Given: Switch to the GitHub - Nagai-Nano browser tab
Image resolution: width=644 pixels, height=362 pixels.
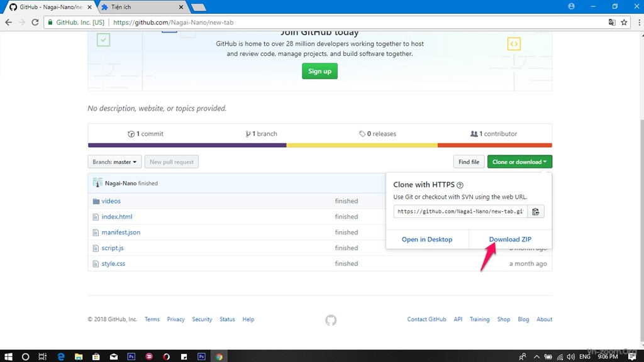Looking at the screenshot, I should click(x=50, y=7).
